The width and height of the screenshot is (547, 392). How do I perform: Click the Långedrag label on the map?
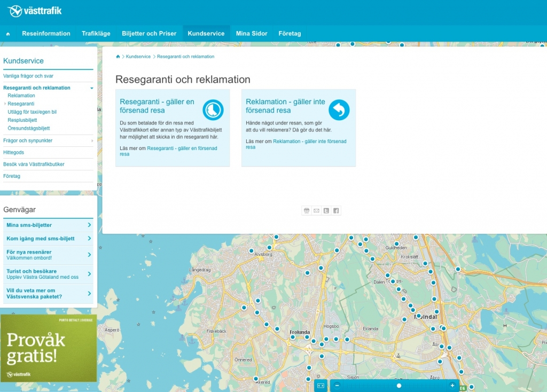coord(200,270)
